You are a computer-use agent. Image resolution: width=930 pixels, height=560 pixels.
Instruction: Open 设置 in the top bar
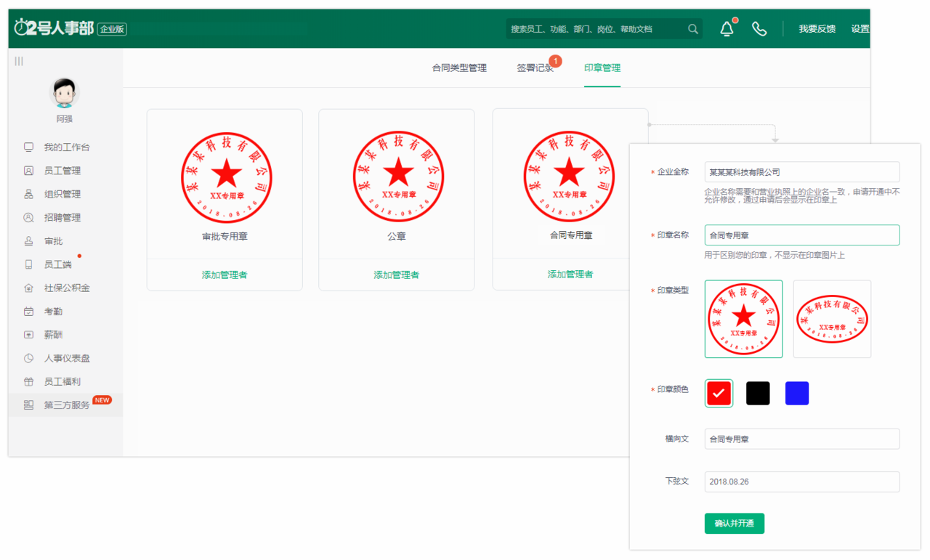[x=860, y=29]
